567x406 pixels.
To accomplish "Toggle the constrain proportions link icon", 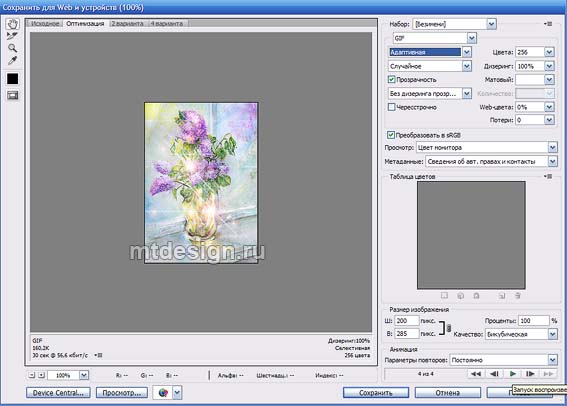I will coord(449,328).
